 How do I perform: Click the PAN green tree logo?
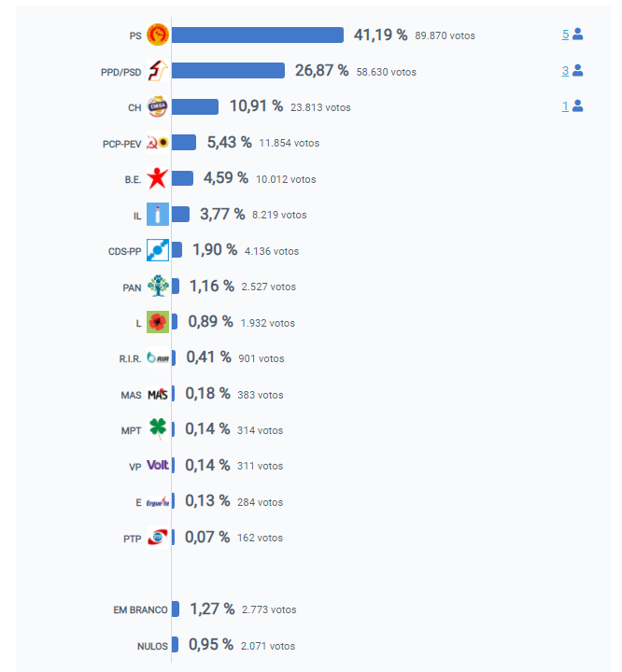pos(158,287)
